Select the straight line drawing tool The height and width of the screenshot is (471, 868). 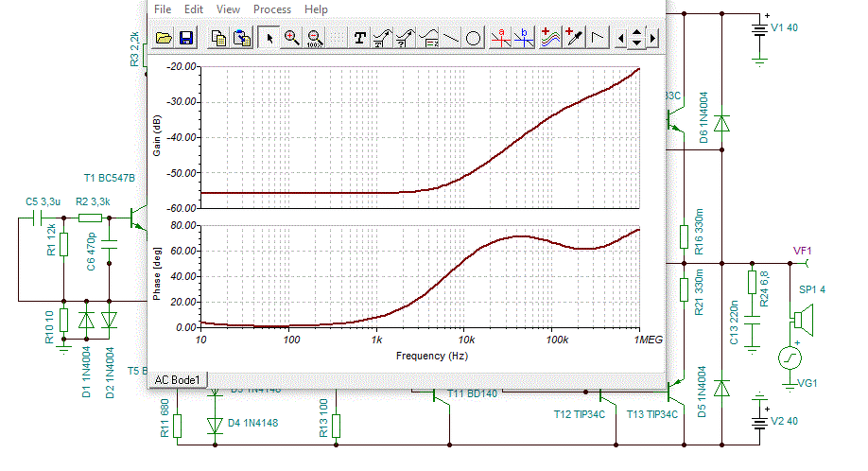[x=451, y=38]
